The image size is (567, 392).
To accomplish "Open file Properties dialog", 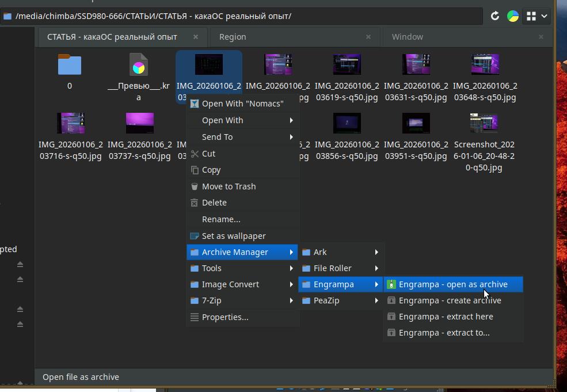I will pyautogui.click(x=225, y=317).
